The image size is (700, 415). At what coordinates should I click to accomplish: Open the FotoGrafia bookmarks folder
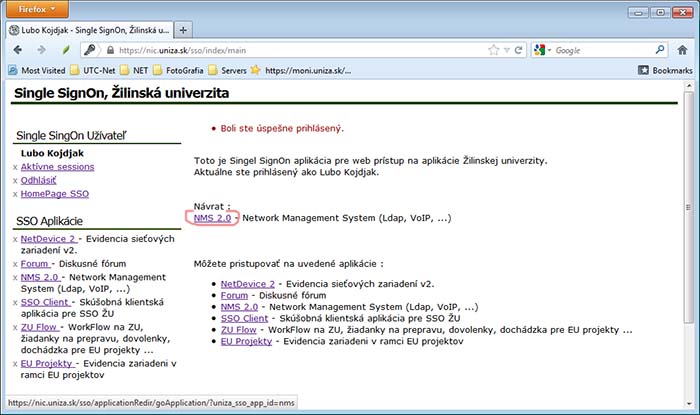(x=178, y=70)
